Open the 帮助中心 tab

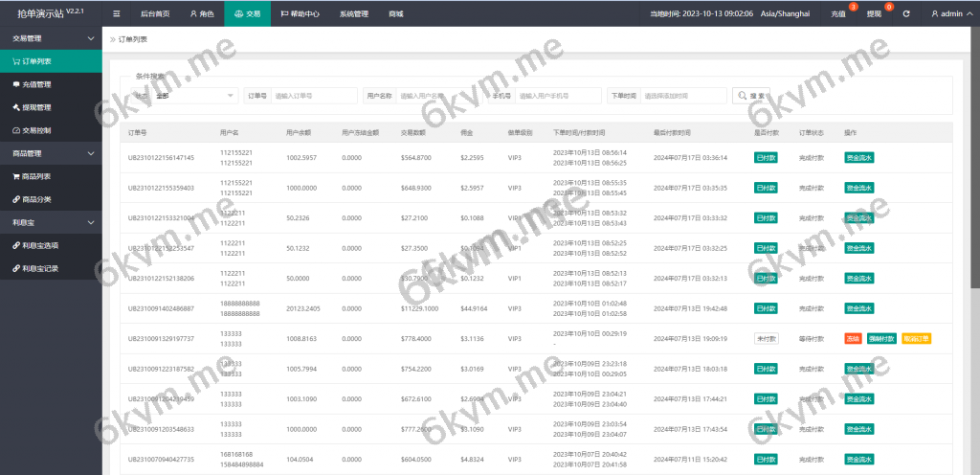pyautogui.click(x=300, y=13)
